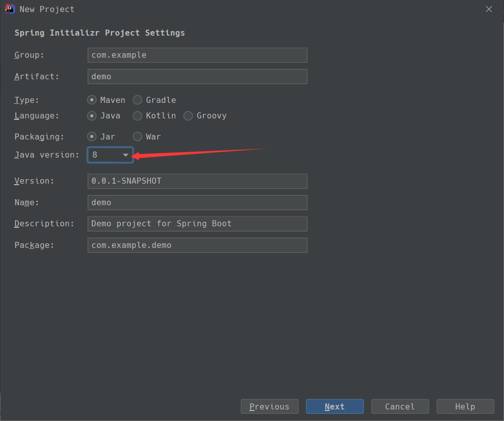The image size is (504, 421).
Task: Click the Package field
Action: click(x=197, y=245)
